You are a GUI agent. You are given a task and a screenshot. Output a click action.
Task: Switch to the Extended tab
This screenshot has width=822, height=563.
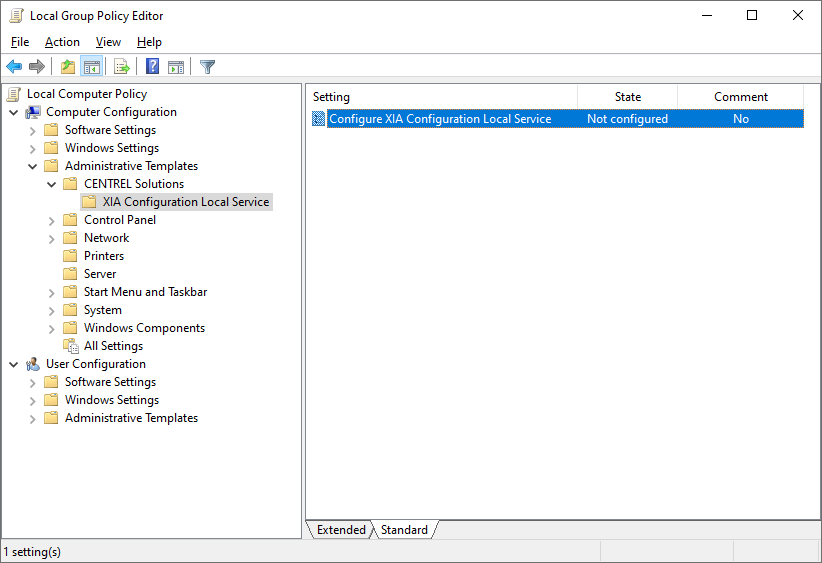[341, 530]
